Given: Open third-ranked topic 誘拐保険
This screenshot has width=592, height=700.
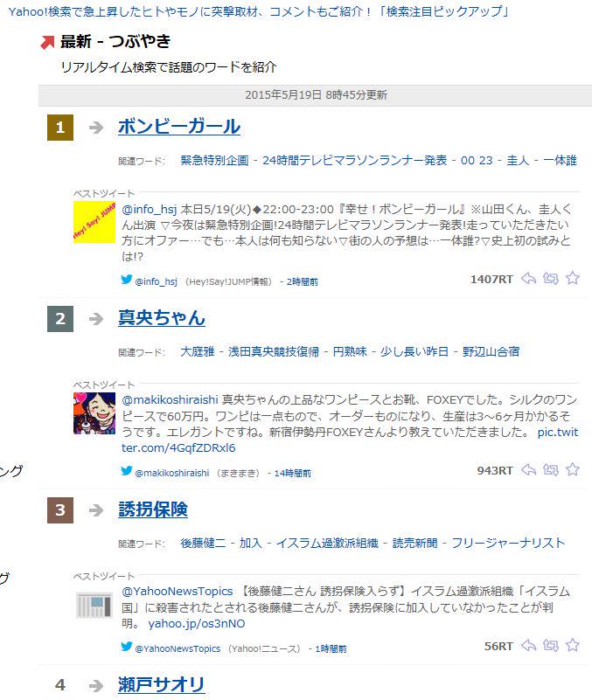Looking at the screenshot, I should pyautogui.click(x=153, y=509).
